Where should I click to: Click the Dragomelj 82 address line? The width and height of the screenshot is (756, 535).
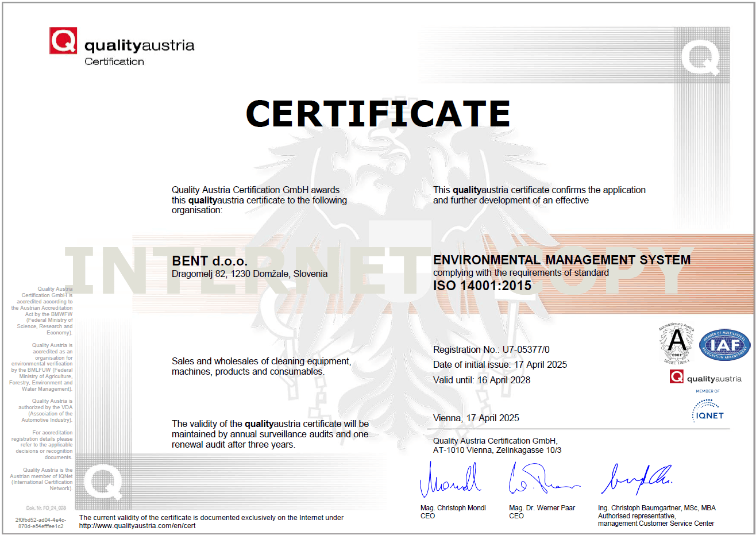[249, 274]
